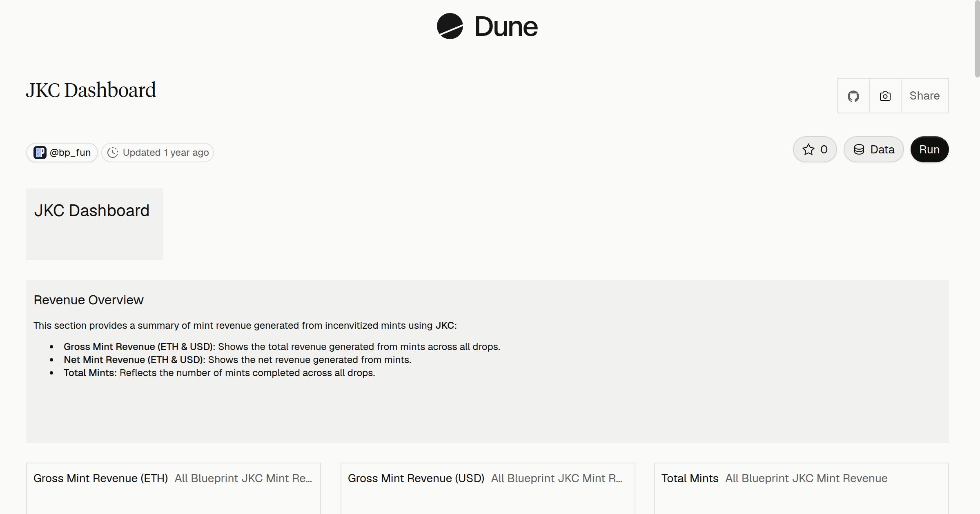Click the Net Mint Revenue bullet text
Screen dimensions: 980x514
pos(237,360)
